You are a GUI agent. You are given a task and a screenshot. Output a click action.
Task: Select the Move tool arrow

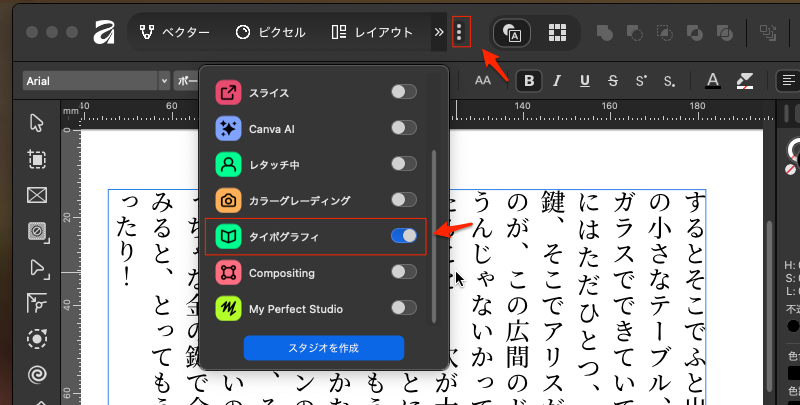pos(37,123)
